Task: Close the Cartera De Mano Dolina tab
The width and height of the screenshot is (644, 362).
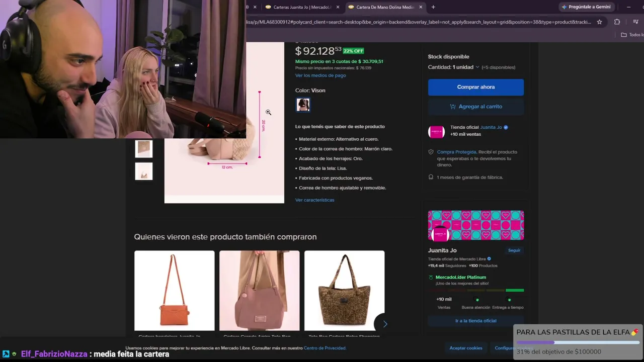Action: [421, 7]
